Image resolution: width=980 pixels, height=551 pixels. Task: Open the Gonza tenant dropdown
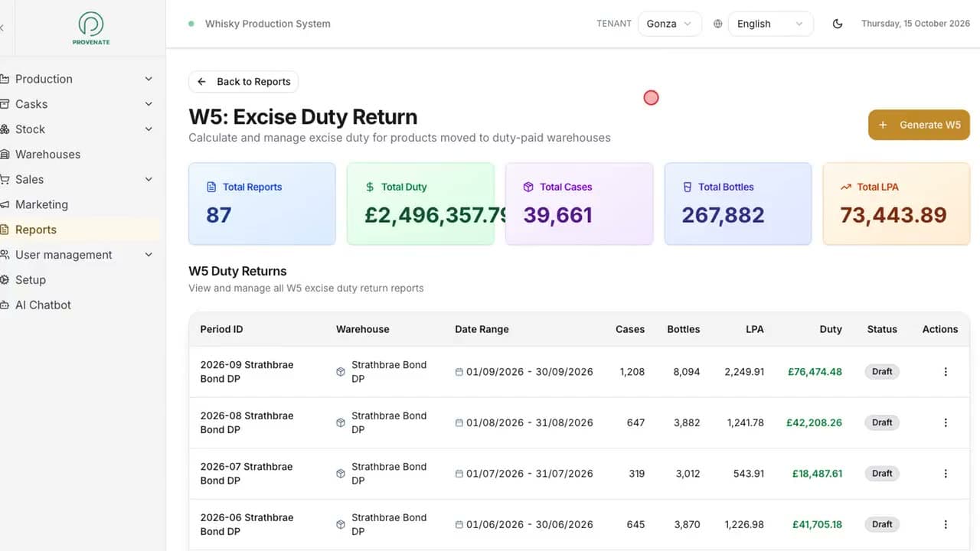(669, 24)
